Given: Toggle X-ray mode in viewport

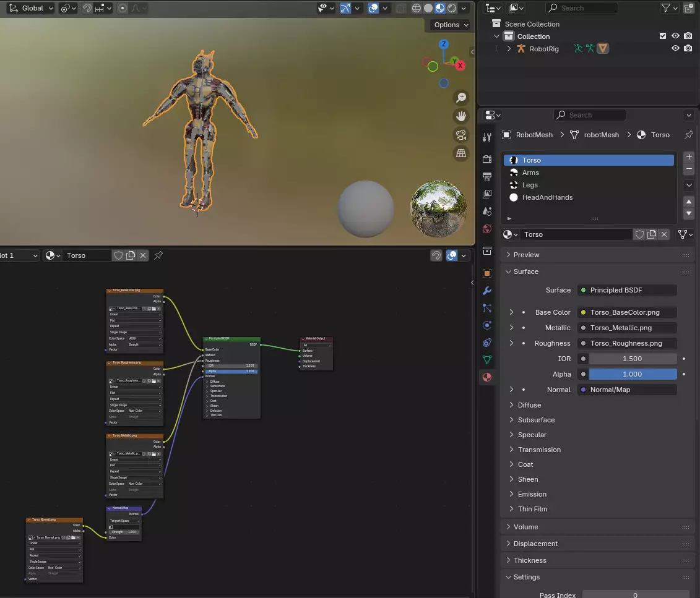Looking at the screenshot, I should (401, 8).
